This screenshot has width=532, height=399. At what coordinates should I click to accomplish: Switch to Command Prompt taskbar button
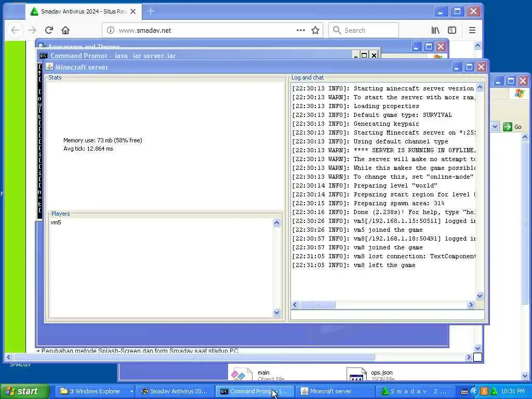click(x=254, y=391)
